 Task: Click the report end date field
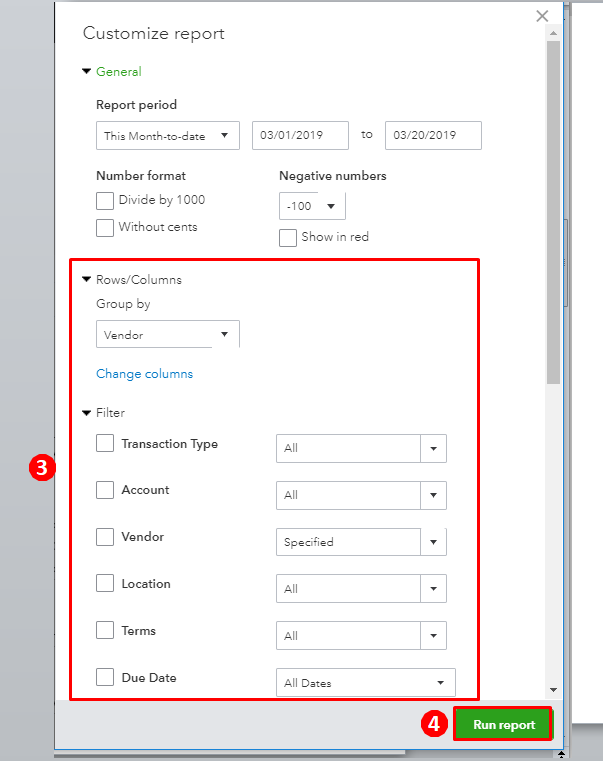point(433,135)
